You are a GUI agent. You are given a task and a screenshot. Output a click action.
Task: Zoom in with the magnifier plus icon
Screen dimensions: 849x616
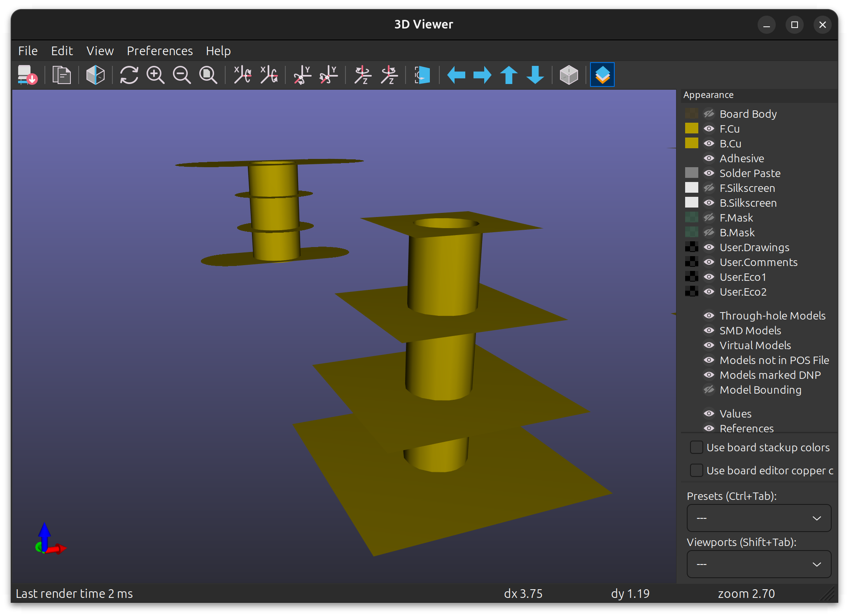pyautogui.click(x=155, y=75)
